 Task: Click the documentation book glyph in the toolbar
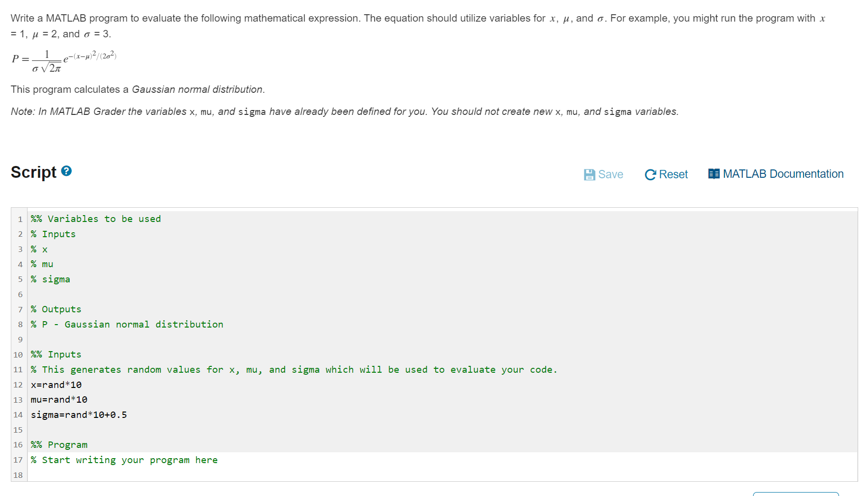(x=713, y=173)
